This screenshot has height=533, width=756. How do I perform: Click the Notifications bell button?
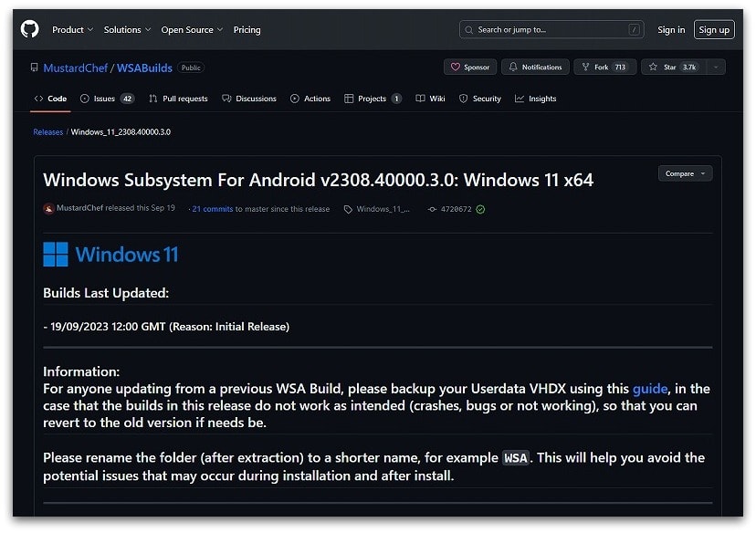[535, 67]
